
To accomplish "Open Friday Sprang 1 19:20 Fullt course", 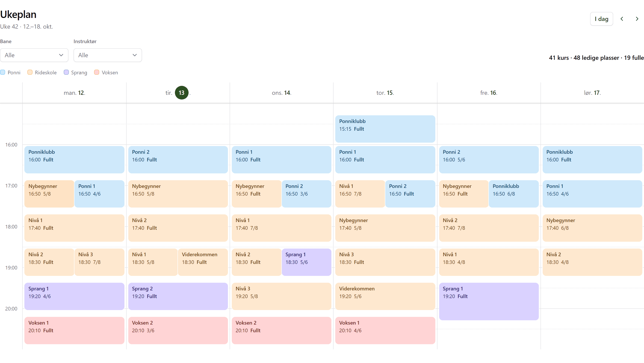I will click(x=489, y=301).
